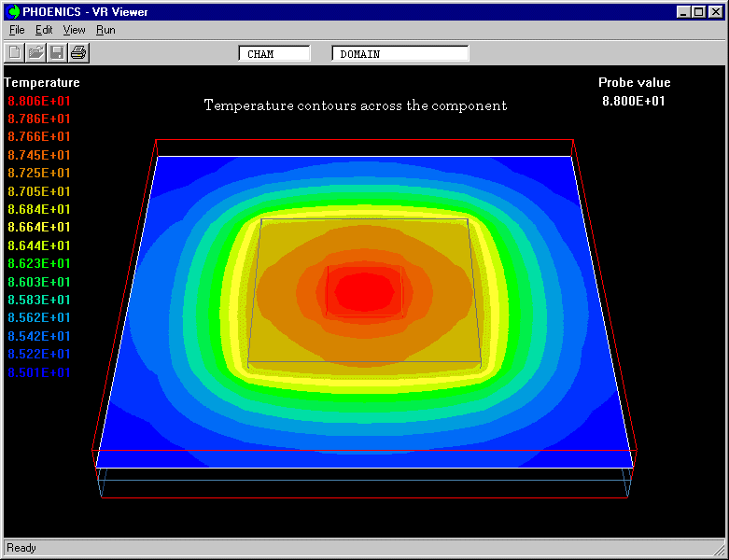Click the DOMAIN text field
Viewport: 729px width, 560px height.
click(x=400, y=54)
